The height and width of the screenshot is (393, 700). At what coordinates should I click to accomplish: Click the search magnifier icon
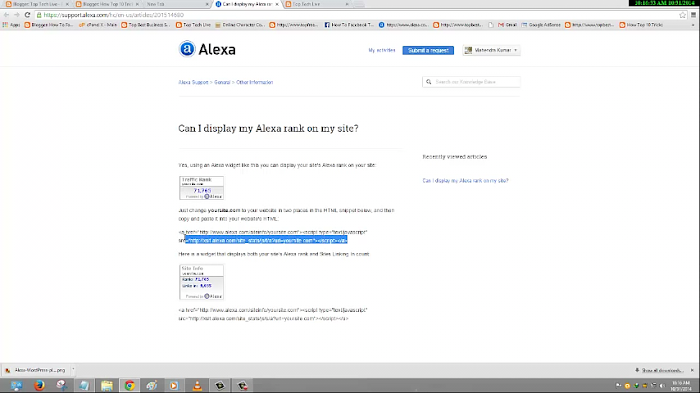click(429, 82)
